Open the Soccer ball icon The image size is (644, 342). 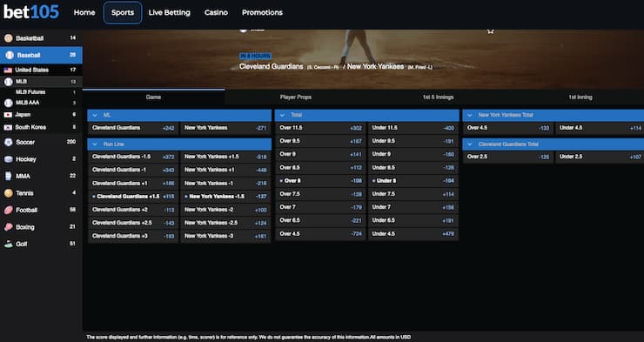pyautogui.click(x=8, y=142)
